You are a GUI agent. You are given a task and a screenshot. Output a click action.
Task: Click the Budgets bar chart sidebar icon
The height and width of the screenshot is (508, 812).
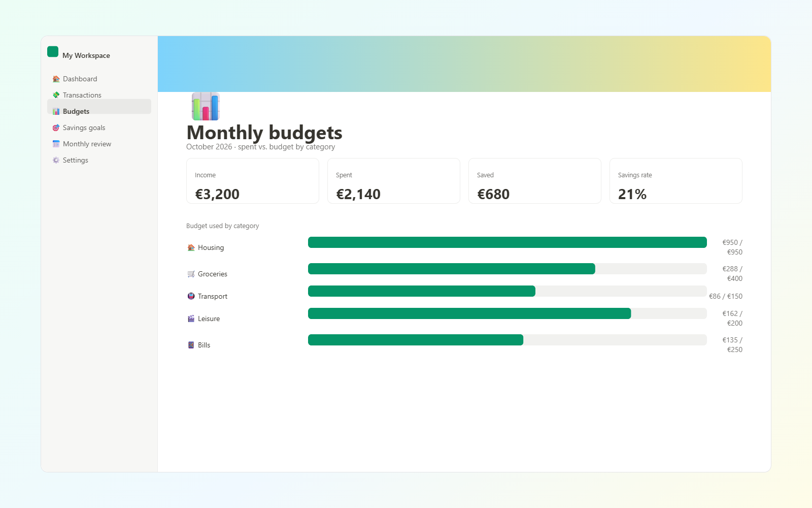[56, 112]
